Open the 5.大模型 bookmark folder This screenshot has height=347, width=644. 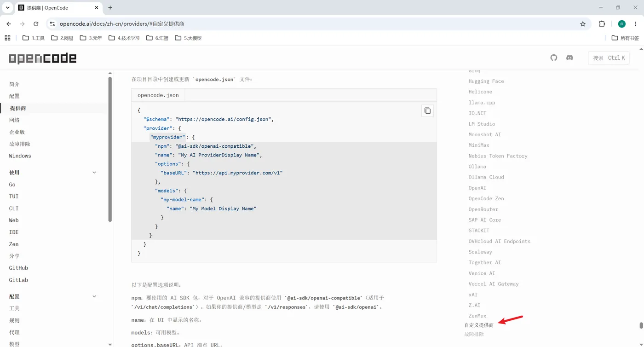188,38
